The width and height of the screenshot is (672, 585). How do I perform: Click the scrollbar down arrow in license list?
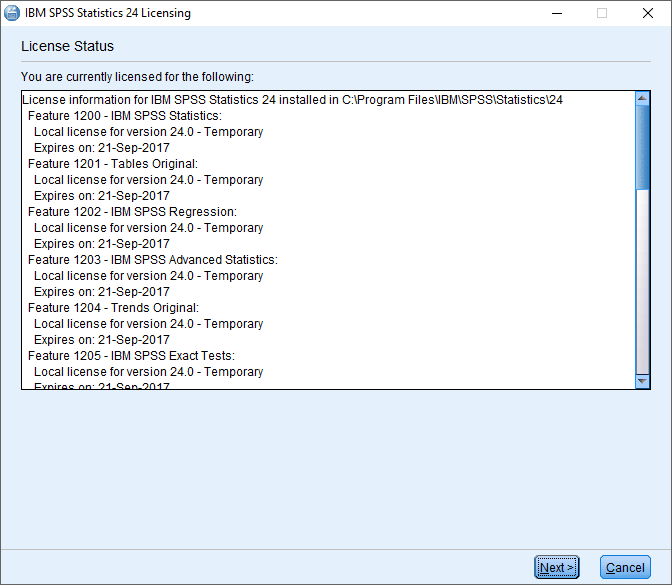[x=642, y=381]
